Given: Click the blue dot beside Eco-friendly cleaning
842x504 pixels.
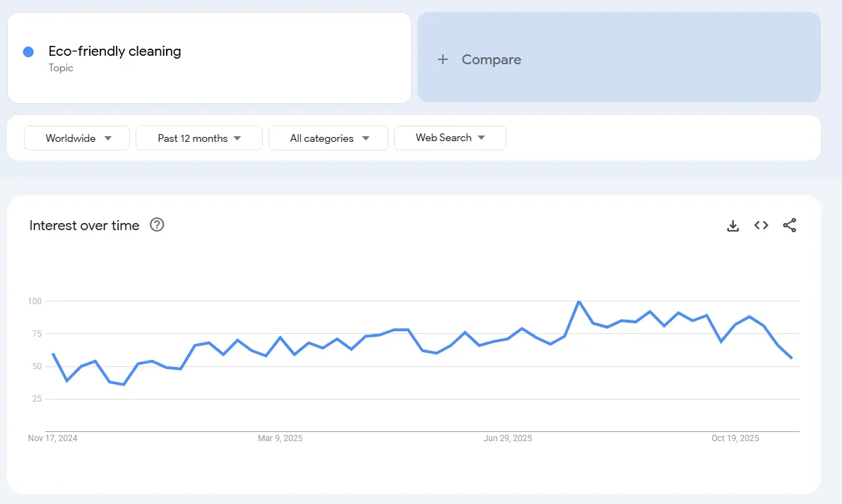Looking at the screenshot, I should point(28,52).
